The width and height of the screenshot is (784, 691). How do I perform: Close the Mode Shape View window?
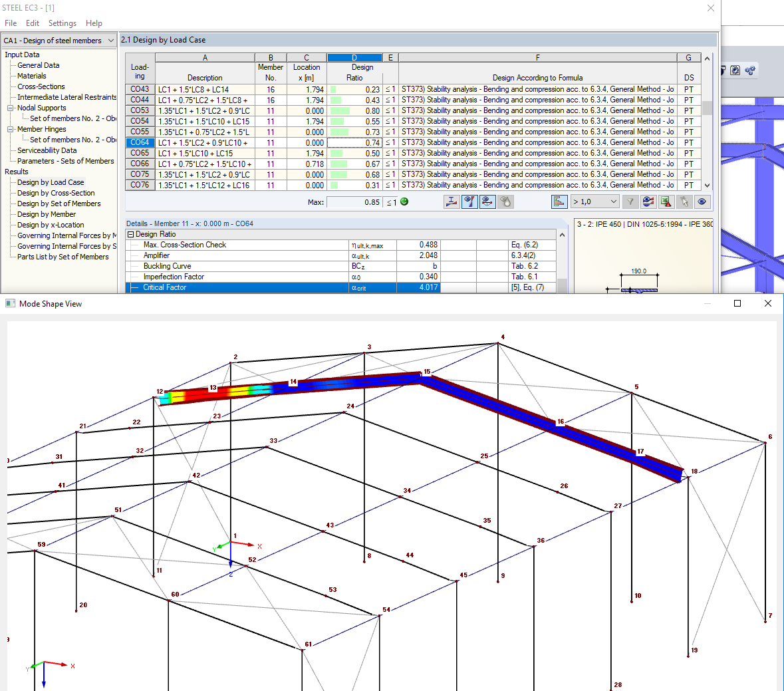[768, 303]
